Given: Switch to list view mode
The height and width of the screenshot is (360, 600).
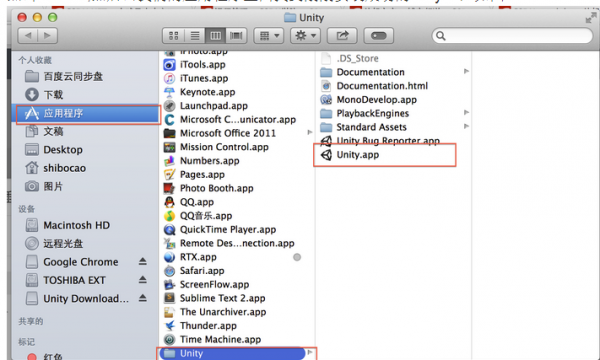Looking at the screenshot, I should click(x=195, y=36).
